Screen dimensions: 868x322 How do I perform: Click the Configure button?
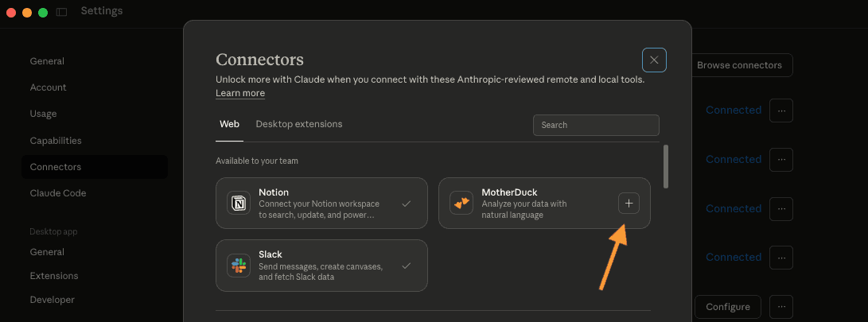pyautogui.click(x=728, y=307)
